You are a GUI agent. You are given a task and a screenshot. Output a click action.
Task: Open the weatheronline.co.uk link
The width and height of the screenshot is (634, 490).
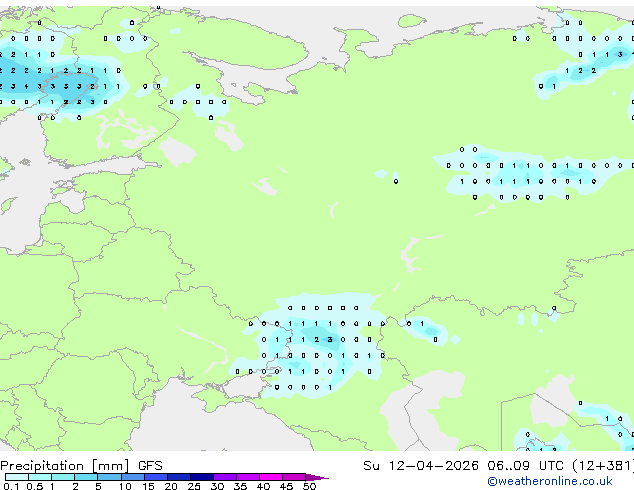pyautogui.click(x=550, y=481)
